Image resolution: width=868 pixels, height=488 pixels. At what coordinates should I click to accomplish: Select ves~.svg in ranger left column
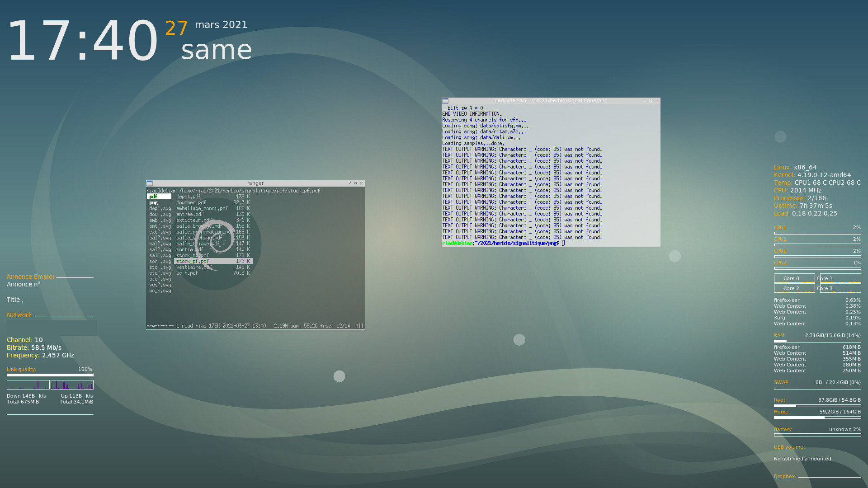tap(160, 285)
